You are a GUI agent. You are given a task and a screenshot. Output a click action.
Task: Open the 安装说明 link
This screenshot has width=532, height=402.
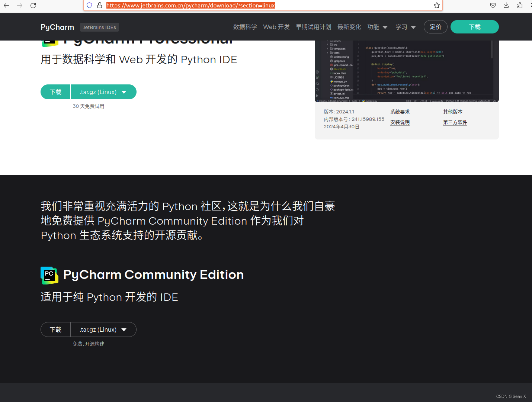(400, 122)
